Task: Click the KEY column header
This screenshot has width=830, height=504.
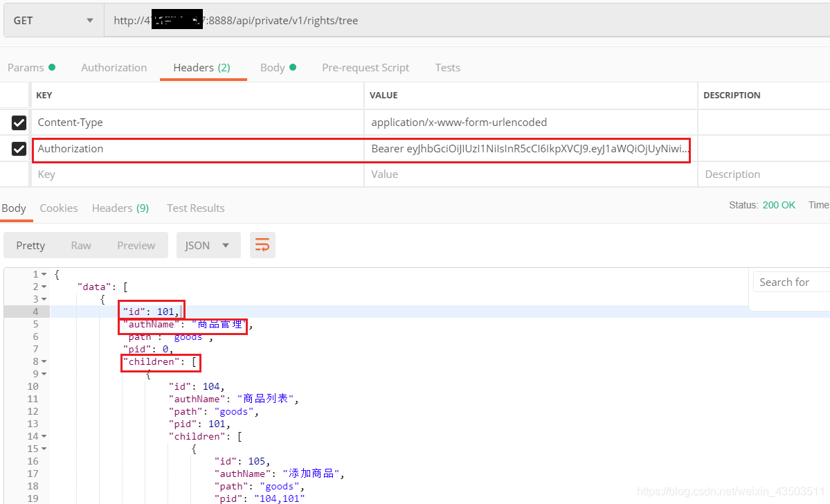Action: click(x=44, y=96)
